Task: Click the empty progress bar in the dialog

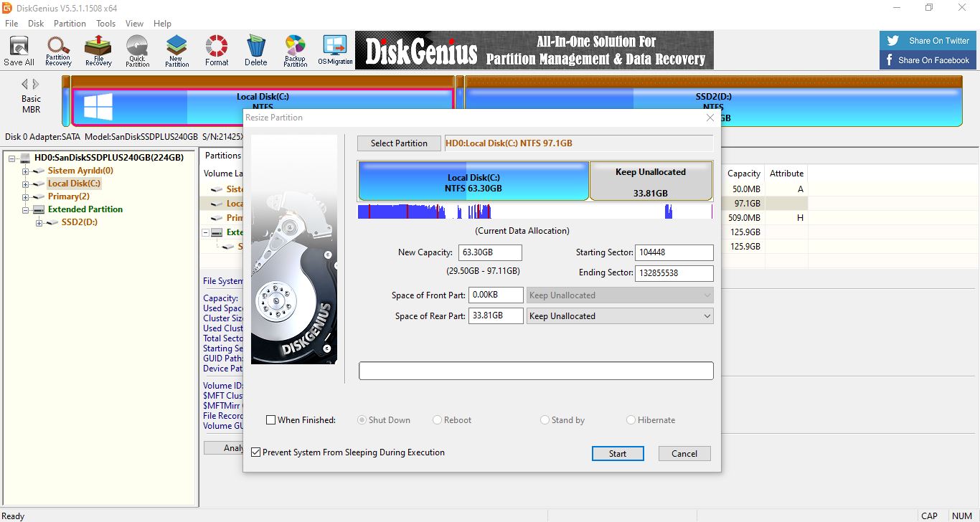Action: [x=536, y=371]
